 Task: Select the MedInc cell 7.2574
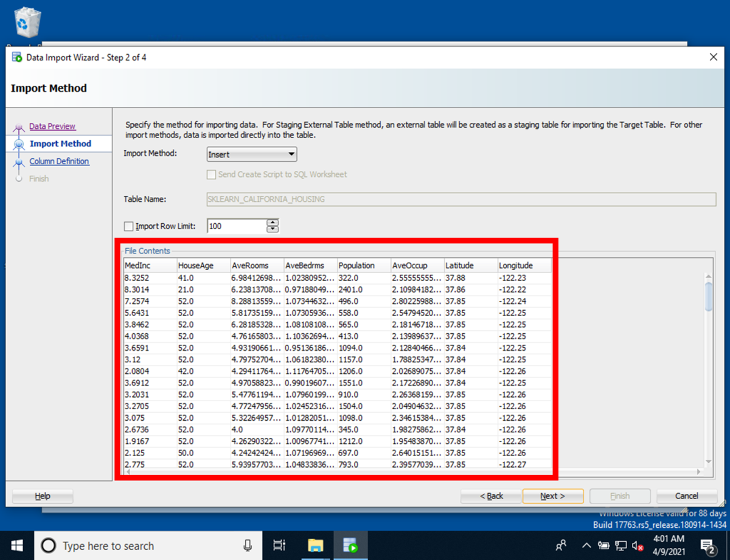[150, 301]
